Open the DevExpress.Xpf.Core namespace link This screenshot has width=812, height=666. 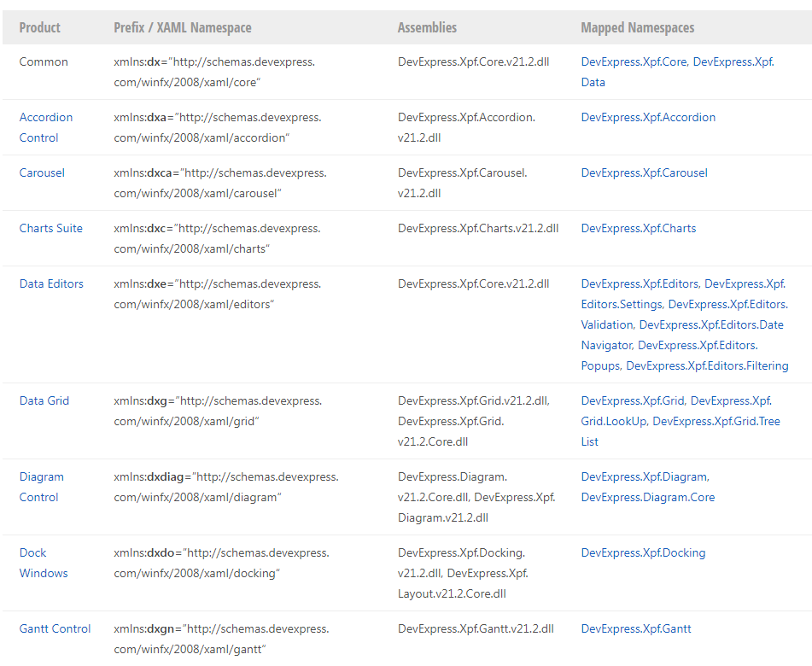click(x=634, y=62)
